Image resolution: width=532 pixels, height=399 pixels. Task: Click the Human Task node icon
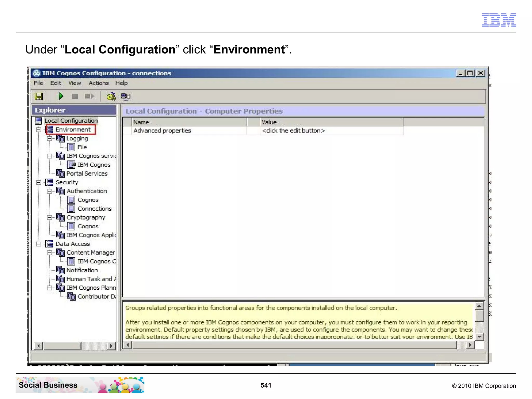(x=61, y=279)
